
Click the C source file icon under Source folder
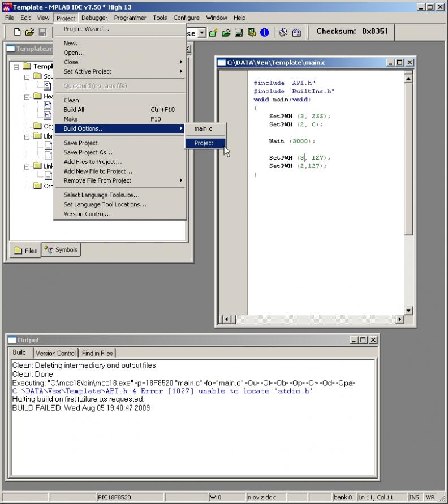48,85
